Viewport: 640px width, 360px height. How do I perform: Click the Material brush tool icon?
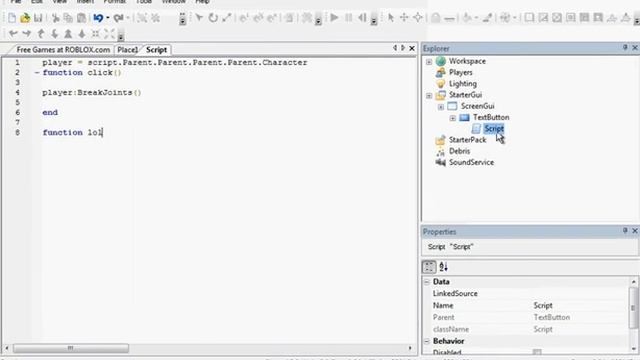(x=487, y=18)
